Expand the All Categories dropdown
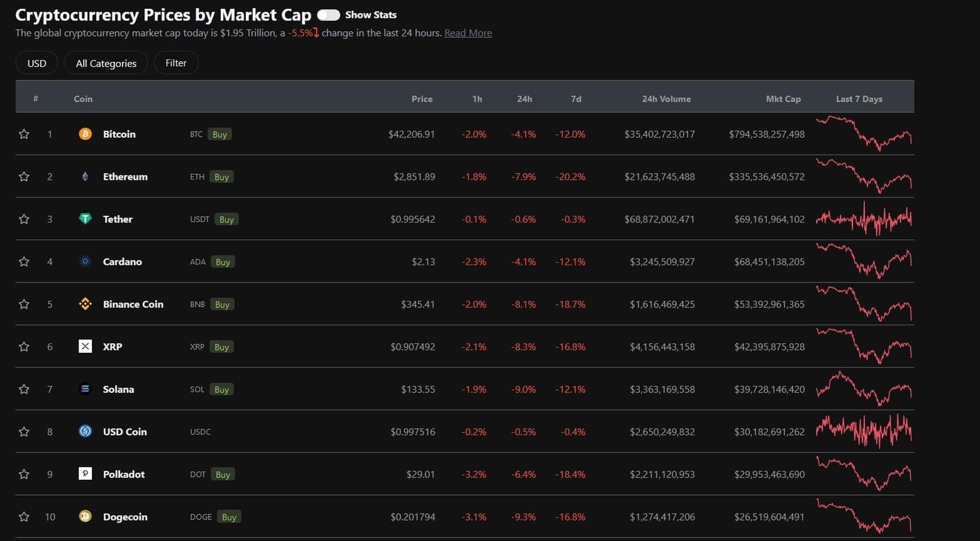 (x=106, y=63)
